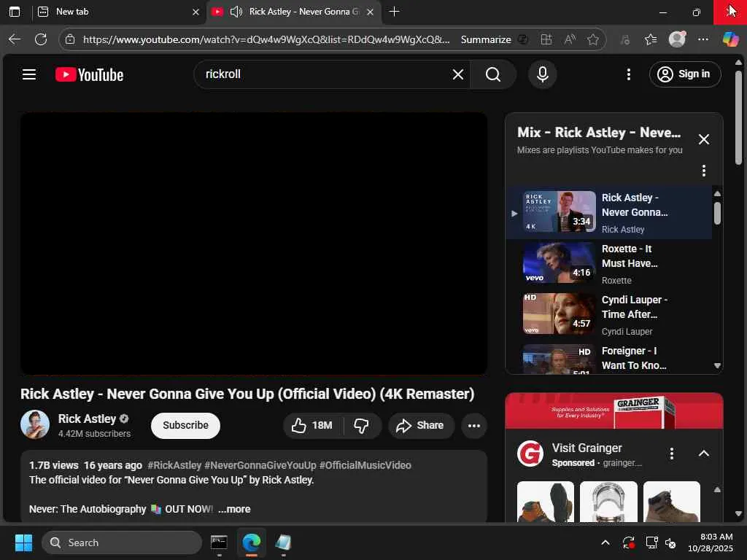Open the #NeverGonnaGiveYouUp hashtag
The width and height of the screenshot is (747, 560).
click(260, 465)
